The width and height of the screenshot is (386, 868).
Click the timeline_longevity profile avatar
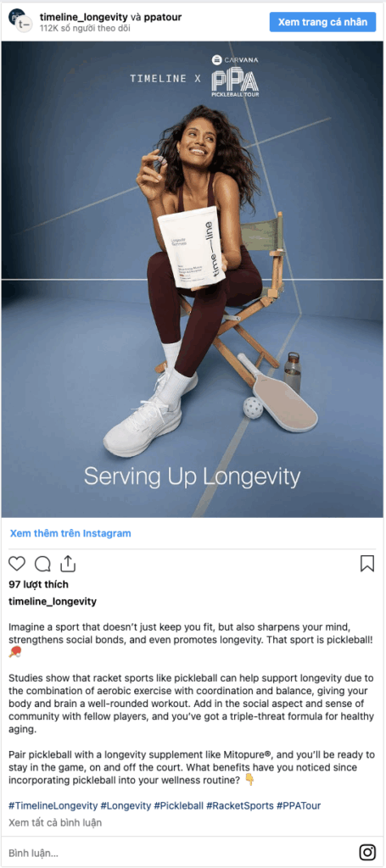[x=20, y=20]
